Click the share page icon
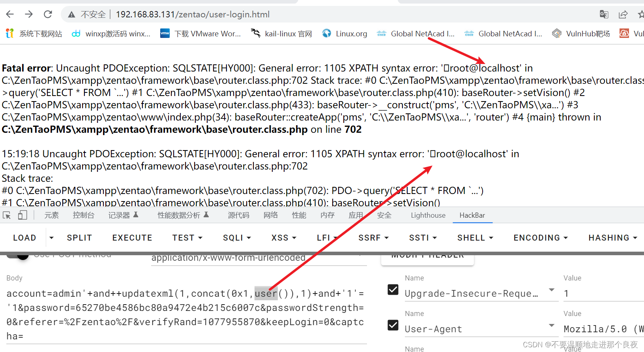This screenshot has width=644, height=352. pos(623,15)
